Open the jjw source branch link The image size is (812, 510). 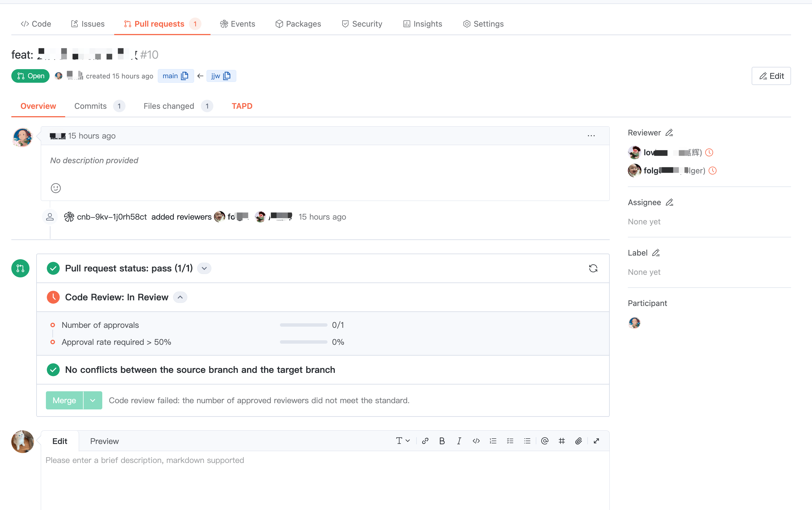(216, 76)
